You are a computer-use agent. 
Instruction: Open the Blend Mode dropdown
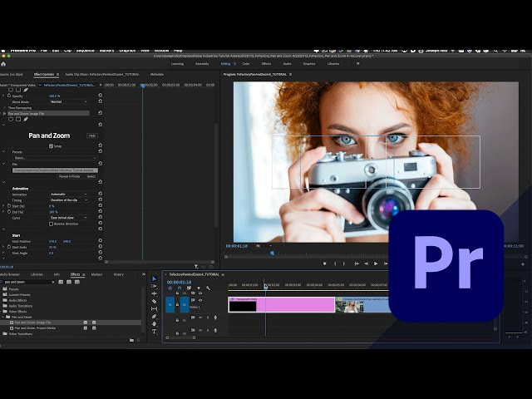click(69, 101)
